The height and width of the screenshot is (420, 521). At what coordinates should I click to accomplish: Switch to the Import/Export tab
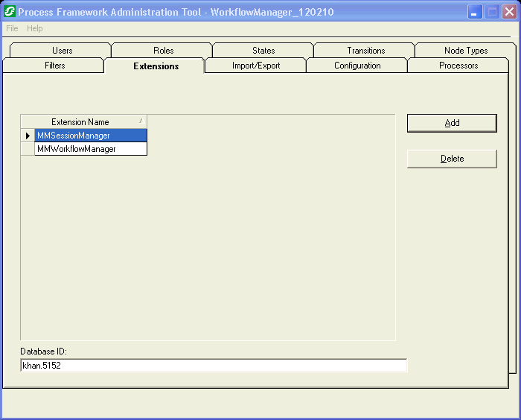(256, 66)
